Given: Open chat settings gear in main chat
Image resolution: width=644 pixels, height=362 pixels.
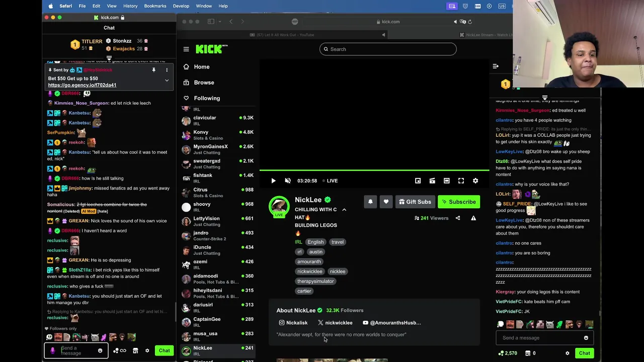Looking at the screenshot, I should click(x=568, y=353).
